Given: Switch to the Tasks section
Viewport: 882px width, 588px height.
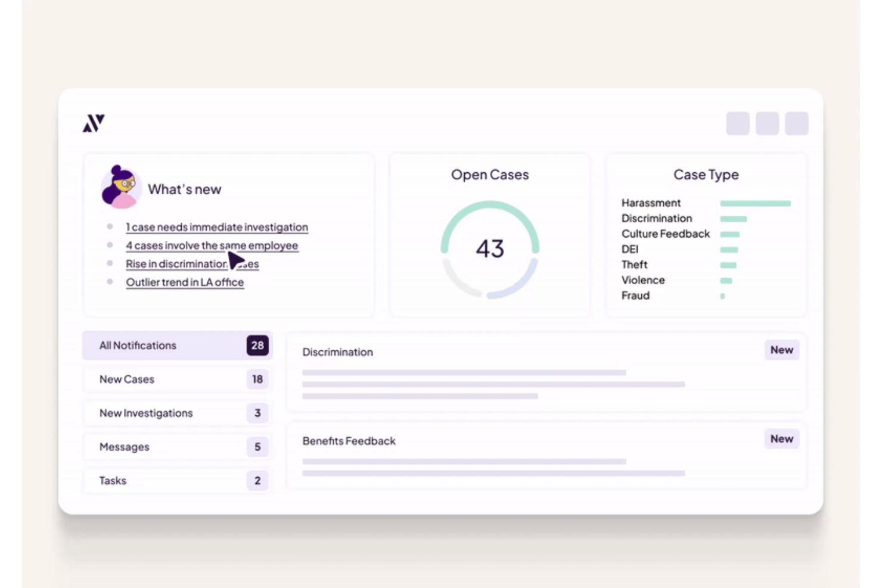Looking at the screenshot, I should tap(177, 481).
